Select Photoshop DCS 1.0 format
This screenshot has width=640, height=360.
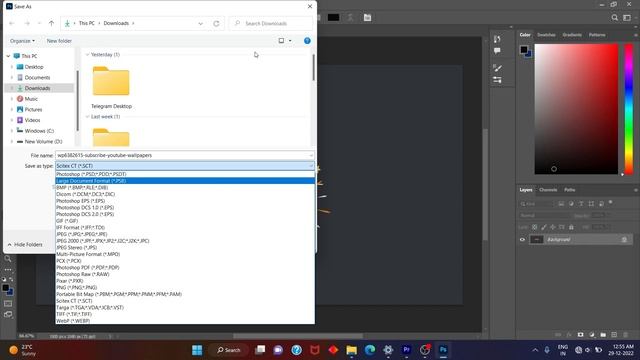(x=185, y=207)
